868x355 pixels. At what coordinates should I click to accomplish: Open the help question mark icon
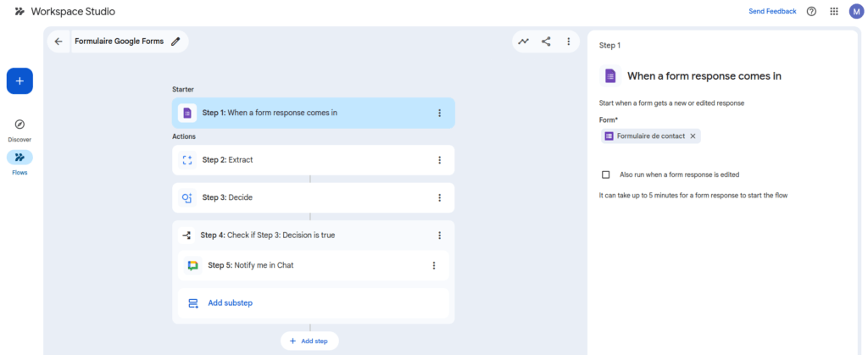click(x=811, y=11)
